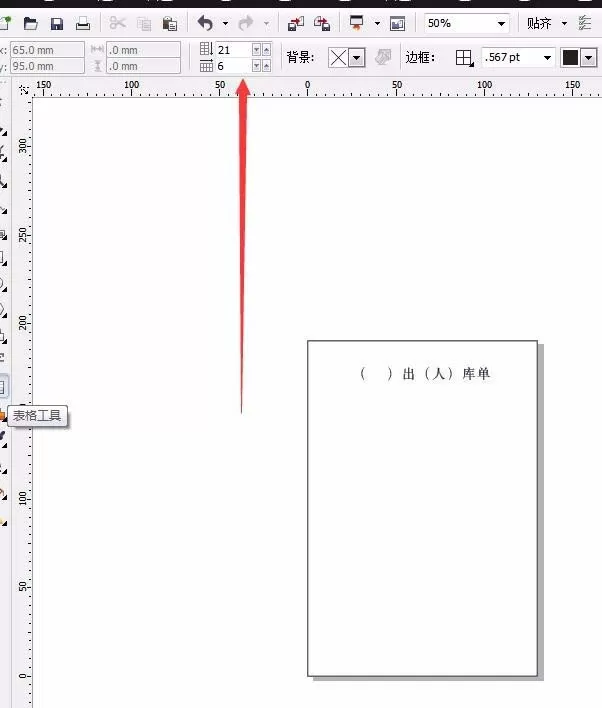This screenshot has width=602, height=708.
Task: Click the Redo arrow icon
Action: click(x=247, y=23)
